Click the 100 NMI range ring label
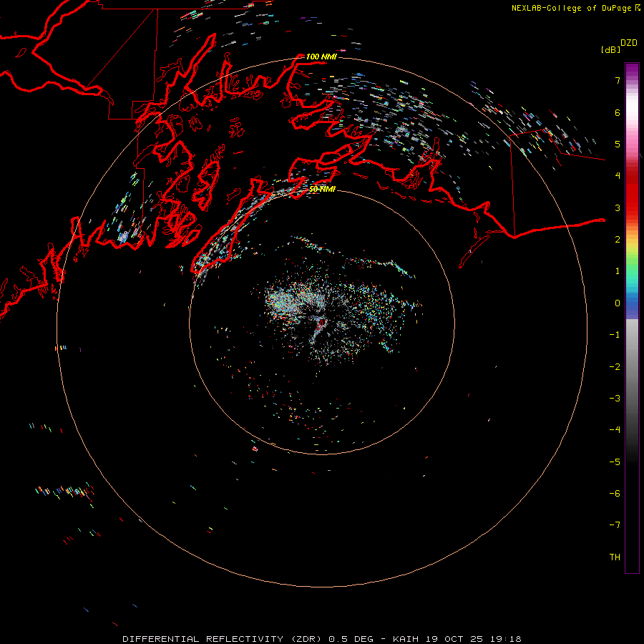 (x=321, y=57)
